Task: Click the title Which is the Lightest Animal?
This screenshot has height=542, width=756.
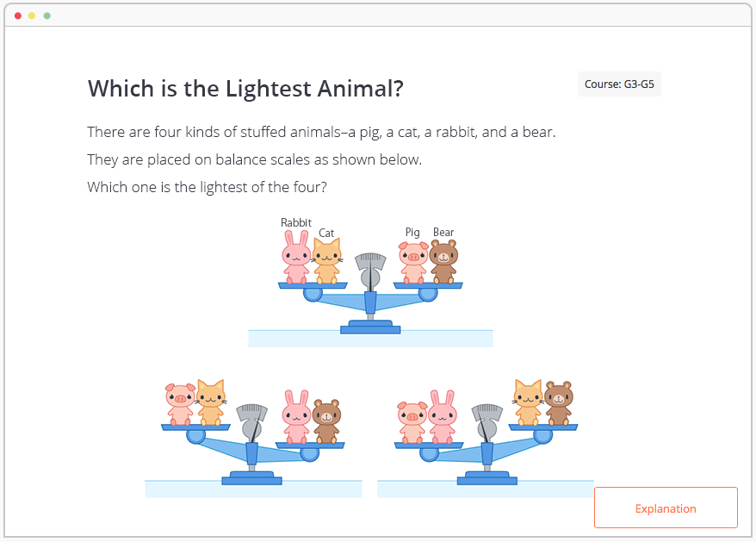Action: point(245,89)
